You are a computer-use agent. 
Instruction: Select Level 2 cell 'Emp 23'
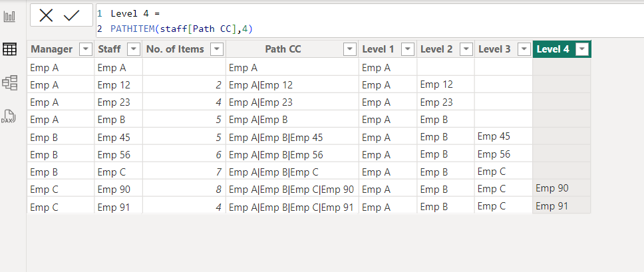(x=446, y=102)
